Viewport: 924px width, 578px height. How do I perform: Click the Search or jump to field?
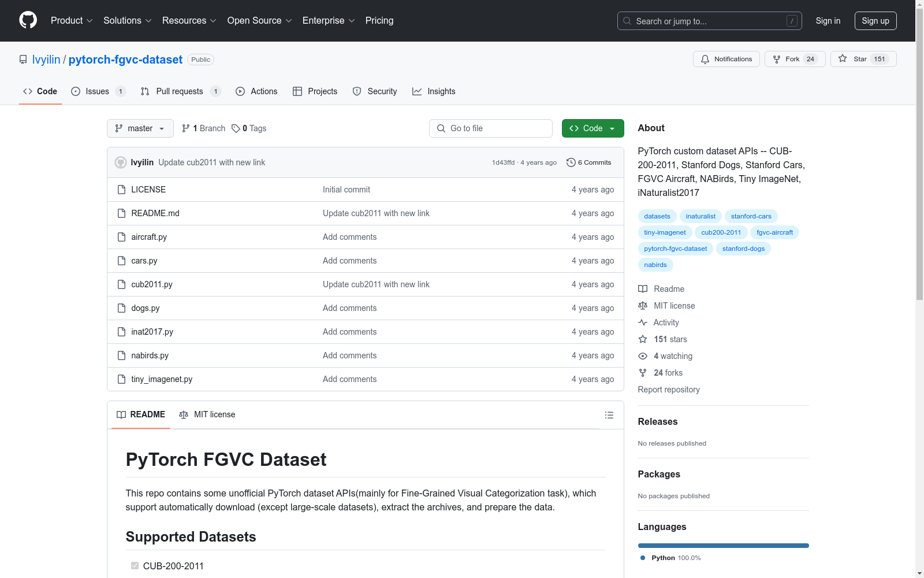pos(710,21)
